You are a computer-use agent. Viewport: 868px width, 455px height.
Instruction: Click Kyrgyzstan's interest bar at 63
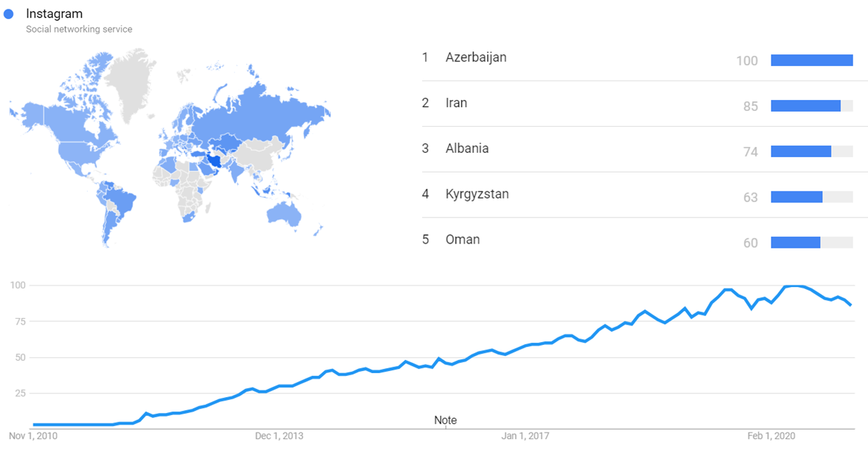tap(797, 197)
